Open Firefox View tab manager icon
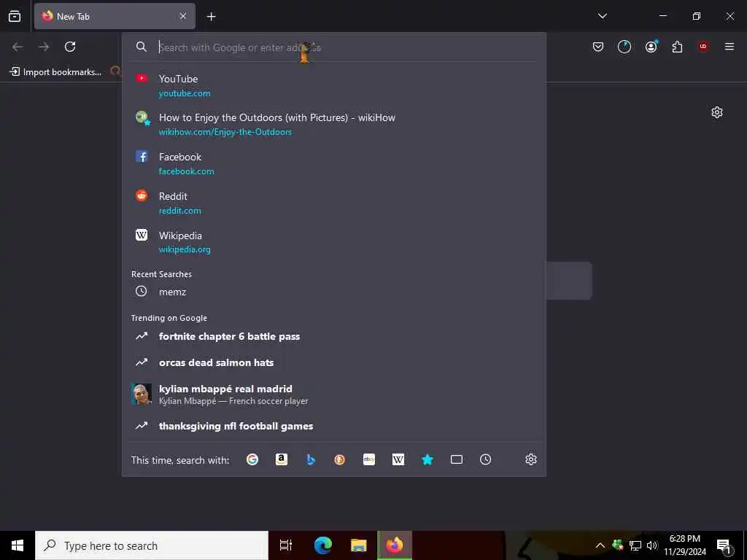Viewport: 747px width, 560px height. click(15, 16)
